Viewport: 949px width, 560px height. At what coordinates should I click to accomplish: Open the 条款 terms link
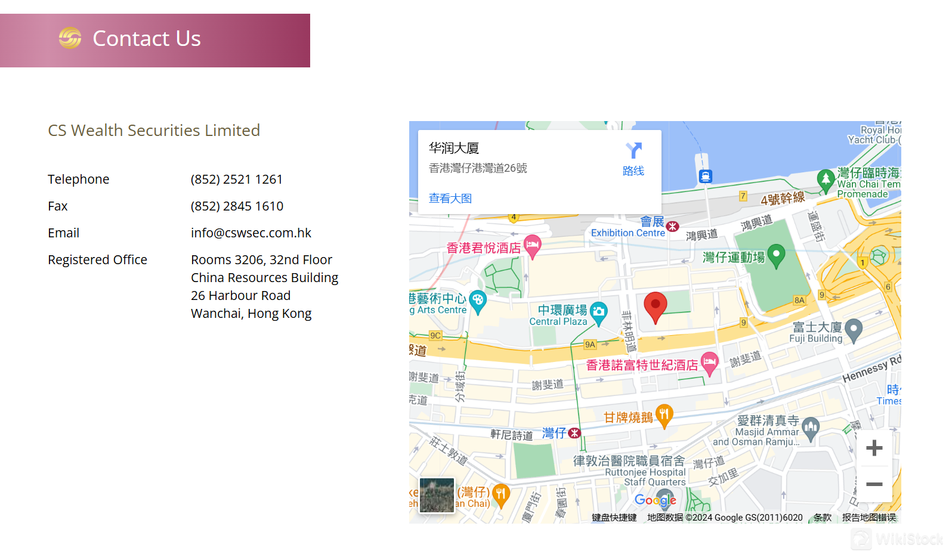click(x=823, y=518)
